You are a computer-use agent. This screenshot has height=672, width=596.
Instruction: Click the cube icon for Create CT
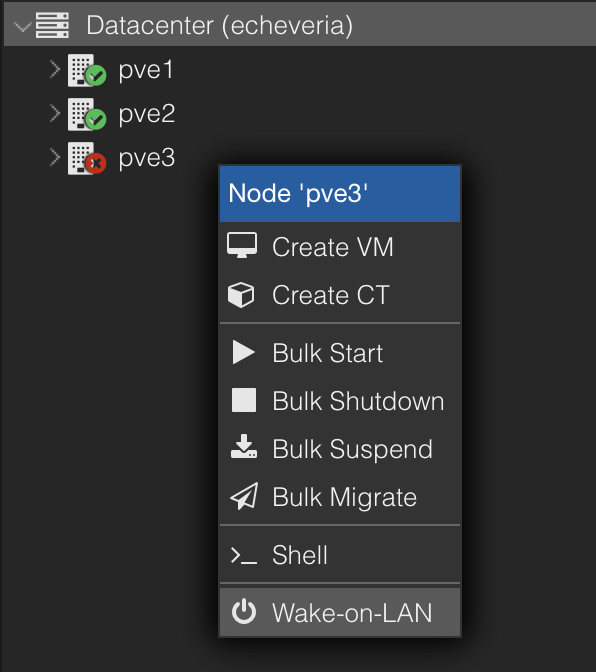pyautogui.click(x=241, y=295)
